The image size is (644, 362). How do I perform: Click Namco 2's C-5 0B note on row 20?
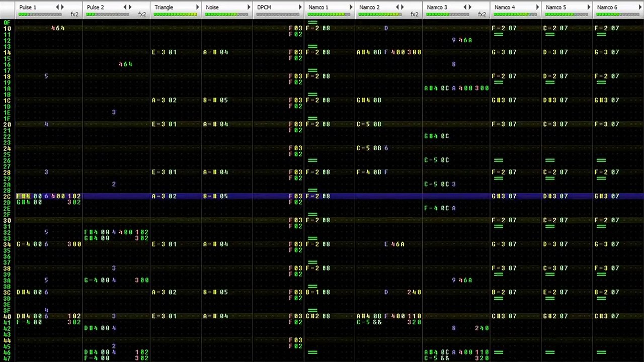tap(369, 124)
